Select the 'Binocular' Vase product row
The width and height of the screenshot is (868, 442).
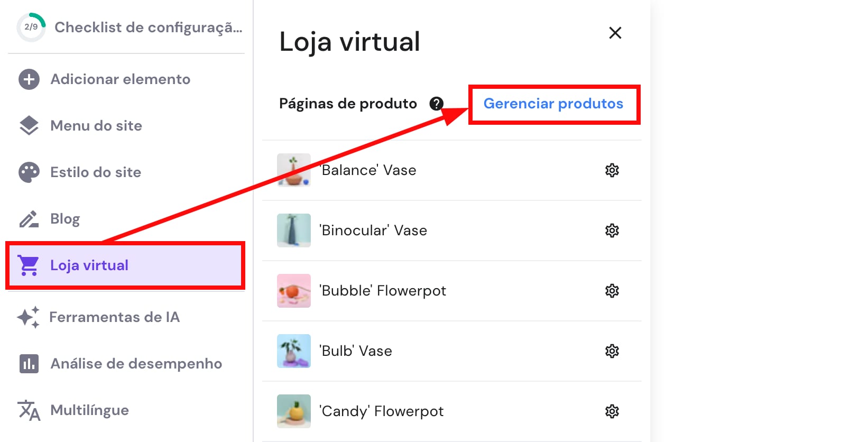(373, 231)
